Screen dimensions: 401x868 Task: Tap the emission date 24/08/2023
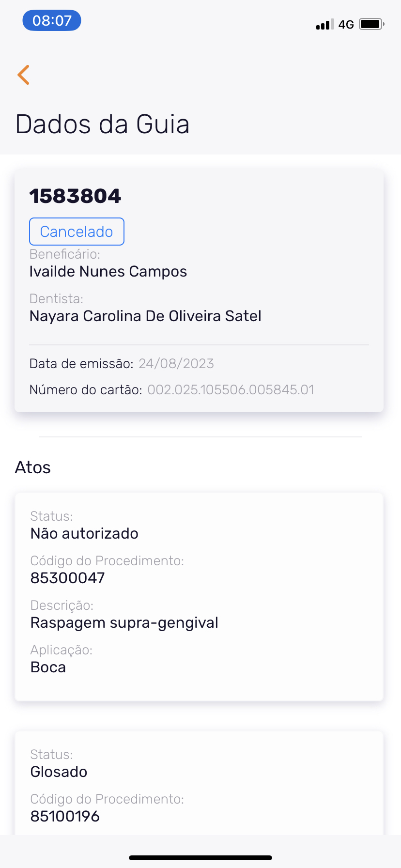click(x=176, y=364)
